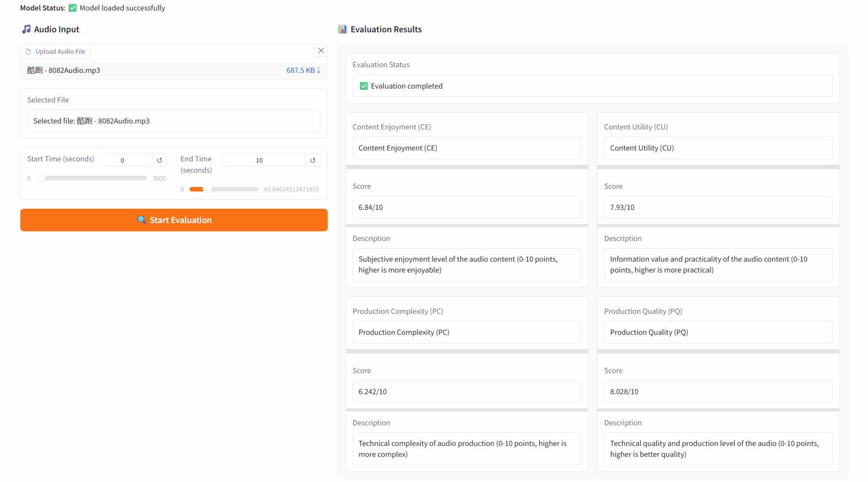Viewport: 868px width, 482px height.
Task: Click the Production Quality score 8.028/10
Action: [718, 392]
